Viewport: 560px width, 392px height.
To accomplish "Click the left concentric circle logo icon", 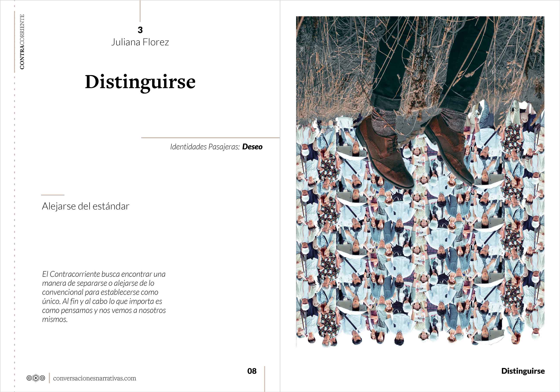I will (29, 378).
